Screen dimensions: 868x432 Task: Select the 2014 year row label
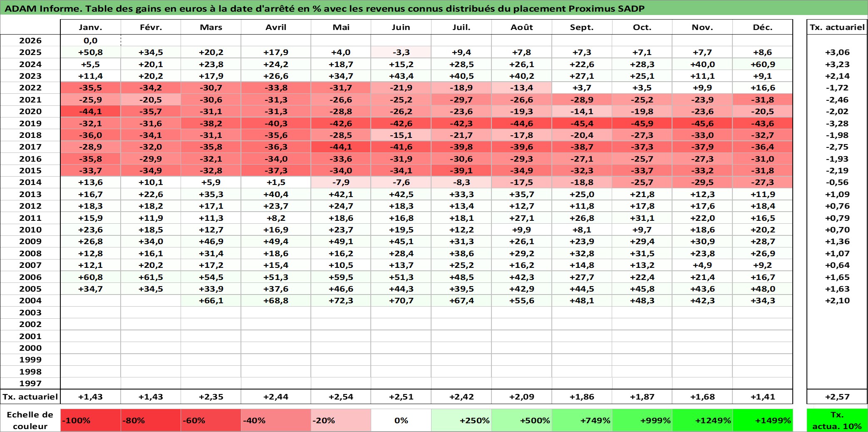[x=30, y=182]
